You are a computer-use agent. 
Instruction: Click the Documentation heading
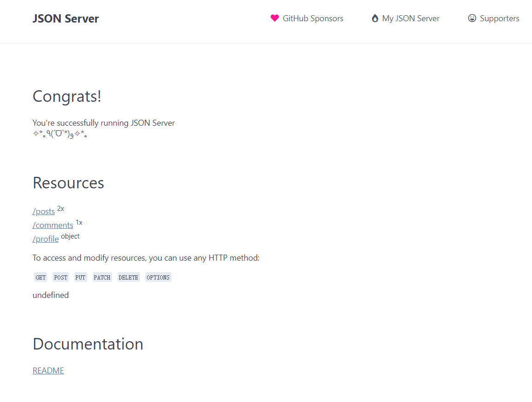click(x=88, y=344)
